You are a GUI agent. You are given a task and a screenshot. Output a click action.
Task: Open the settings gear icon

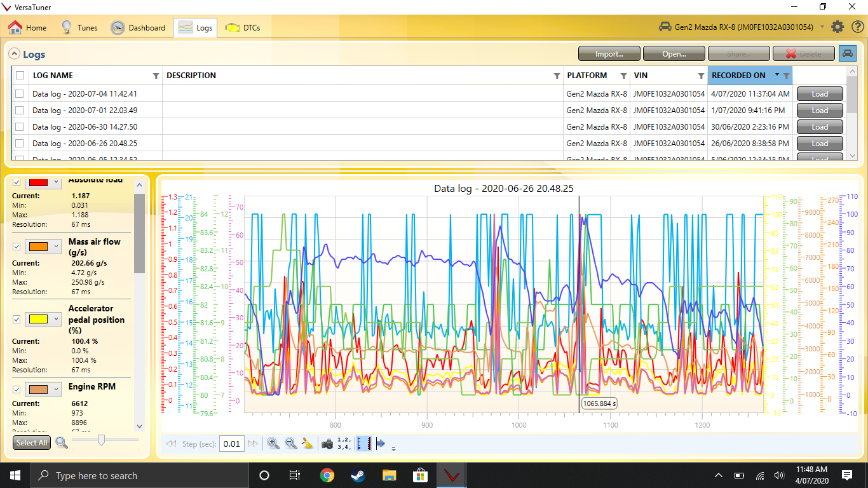click(x=838, y=27)
